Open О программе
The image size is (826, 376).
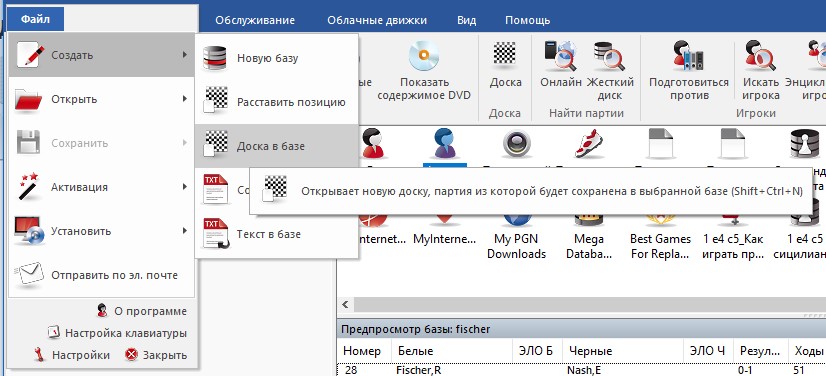(142, 311)
